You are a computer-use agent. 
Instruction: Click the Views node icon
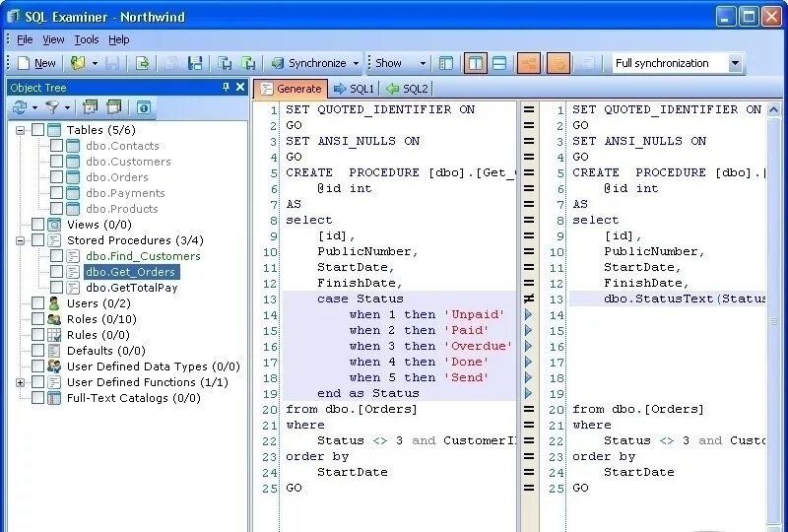click(54, 225)
